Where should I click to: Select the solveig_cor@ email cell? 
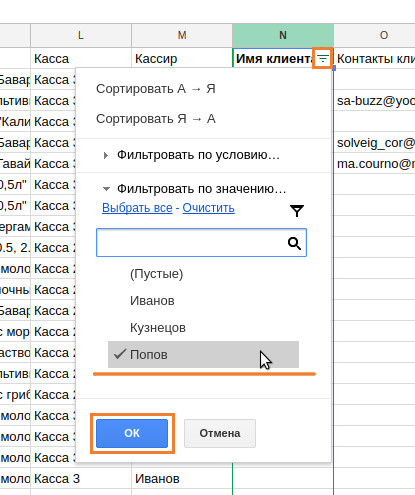point(374,143)
